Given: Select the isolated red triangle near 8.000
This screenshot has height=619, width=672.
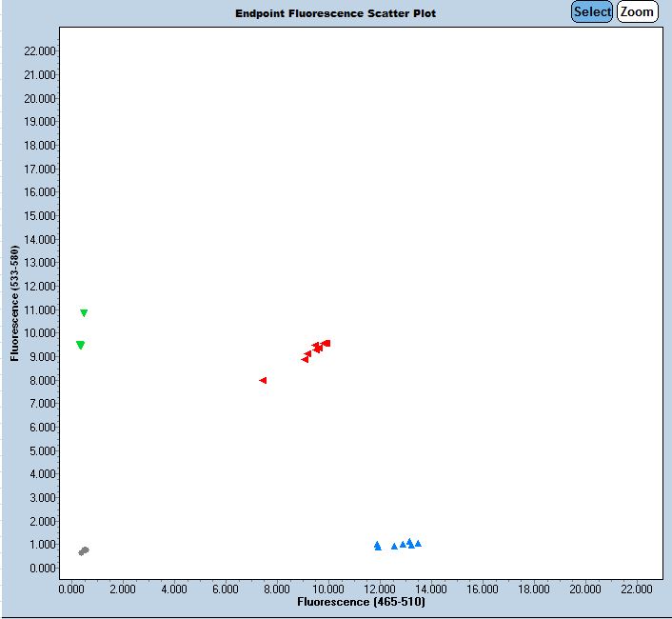Looking at the screenshot, I should pyautogui.click(x=263, y=380).
